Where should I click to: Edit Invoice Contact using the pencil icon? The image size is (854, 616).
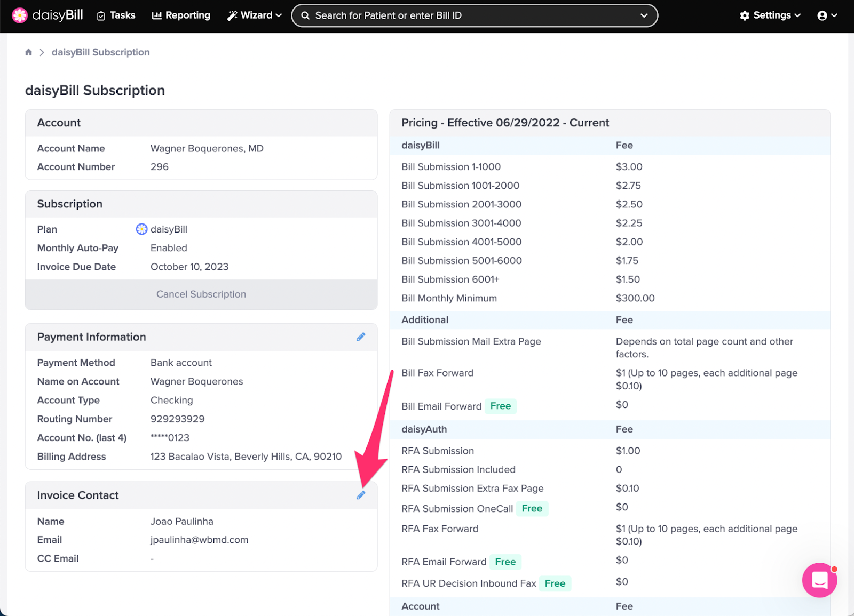click(x=361, y=495)
